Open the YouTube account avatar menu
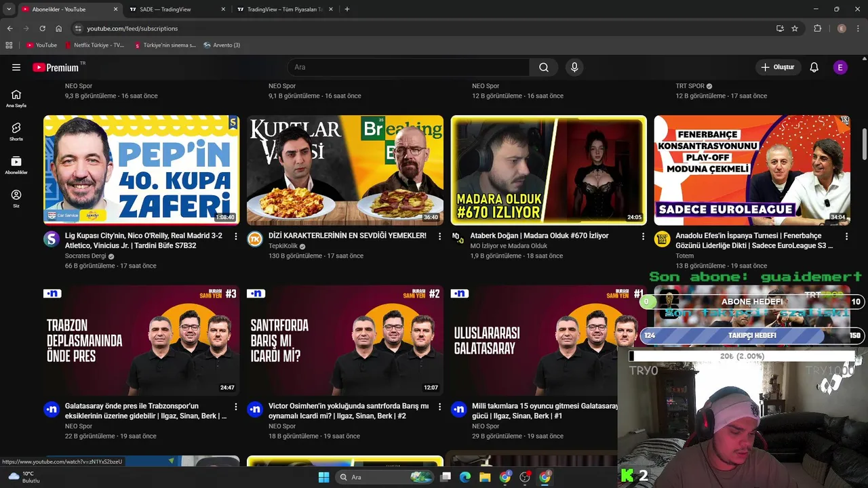868x488 pixels. [x=840, y=67]
